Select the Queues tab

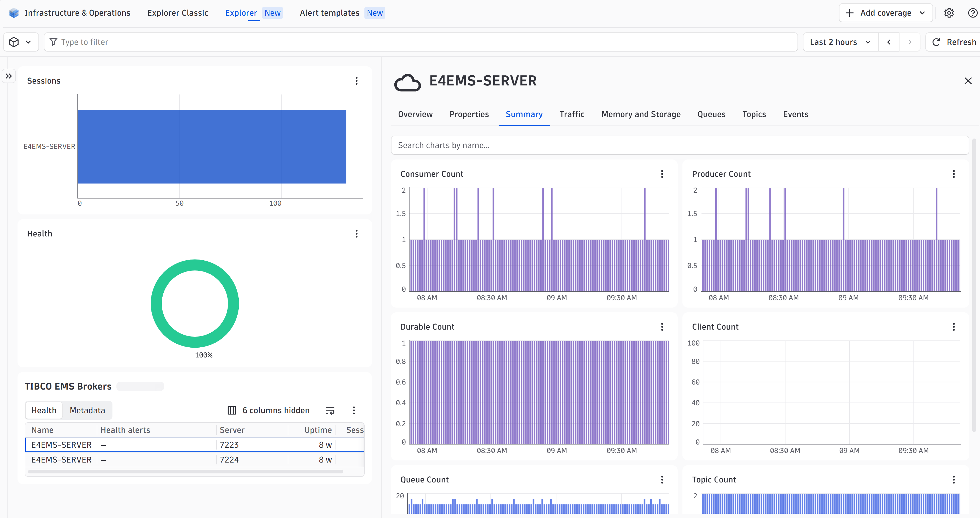pos(711,114)
